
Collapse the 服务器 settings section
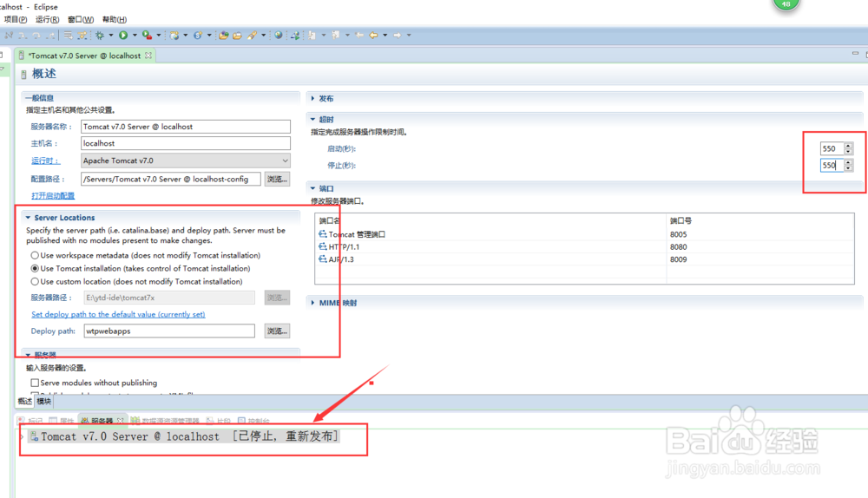click(28, 355)
